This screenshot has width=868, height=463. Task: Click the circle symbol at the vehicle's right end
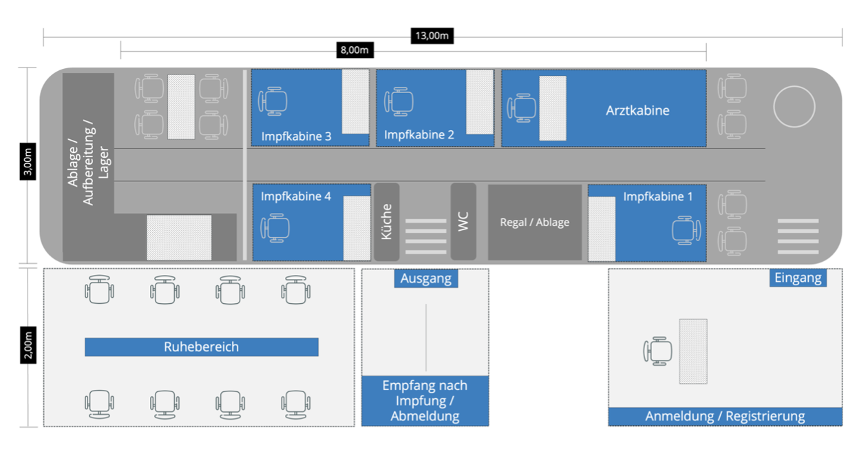pyautogui.click(x=794, y=107)
